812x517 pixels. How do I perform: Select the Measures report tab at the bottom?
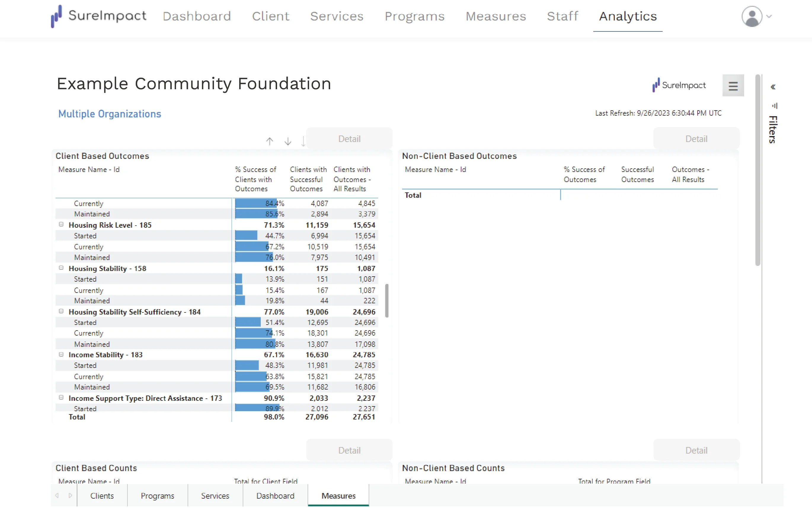click(338, 495)
